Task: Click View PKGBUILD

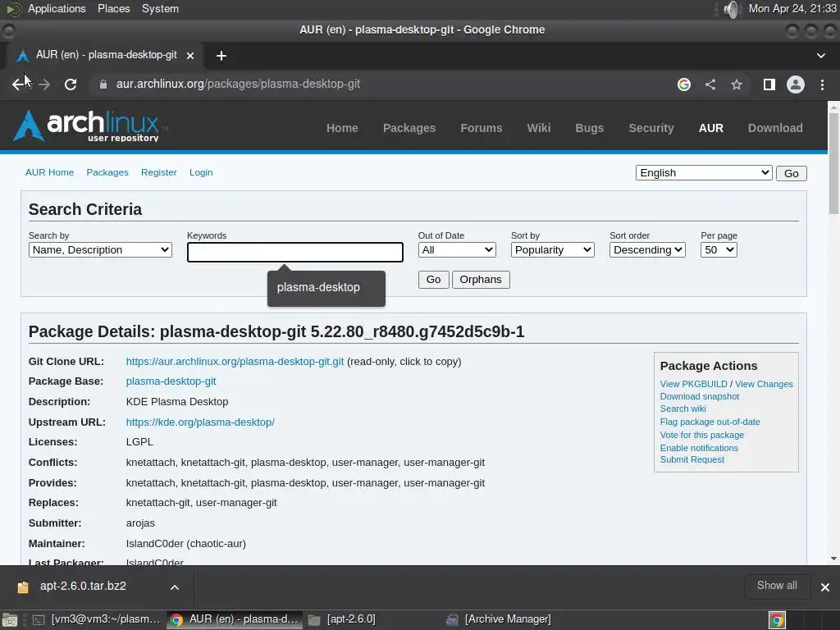Action: tap(693, 384)
